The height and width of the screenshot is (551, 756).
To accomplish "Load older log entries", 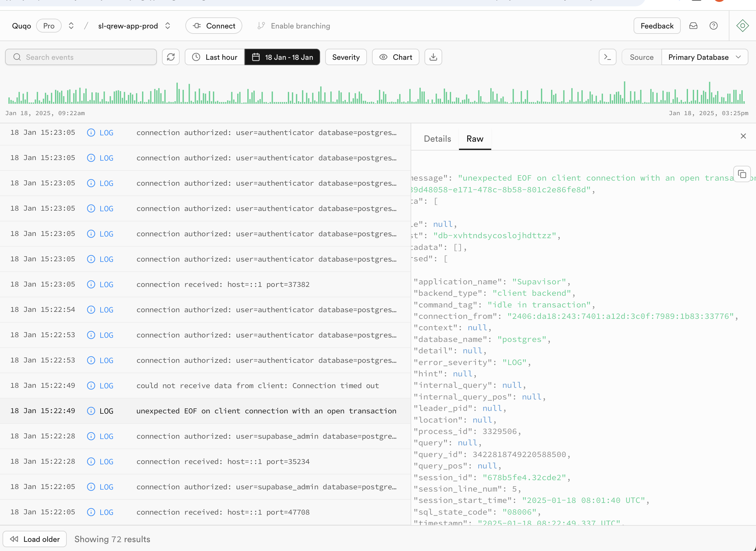I will point(35,539).
